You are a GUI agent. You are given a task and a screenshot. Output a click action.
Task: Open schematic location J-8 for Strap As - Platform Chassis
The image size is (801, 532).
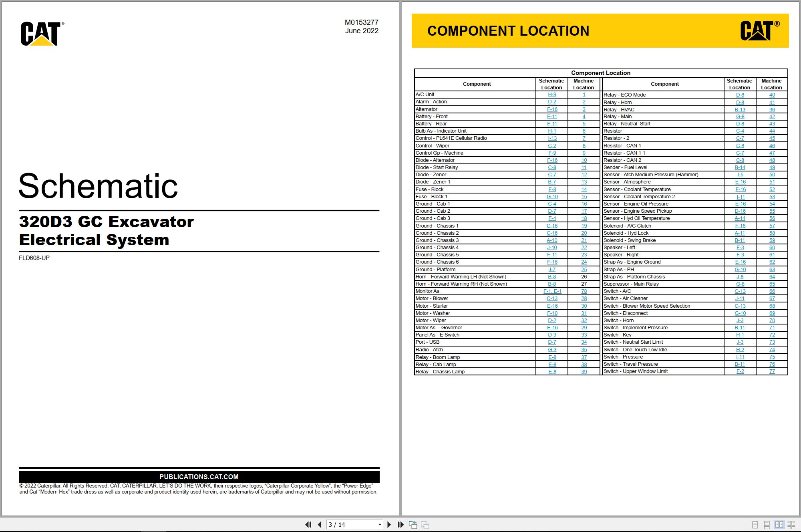tap(740, 277)
